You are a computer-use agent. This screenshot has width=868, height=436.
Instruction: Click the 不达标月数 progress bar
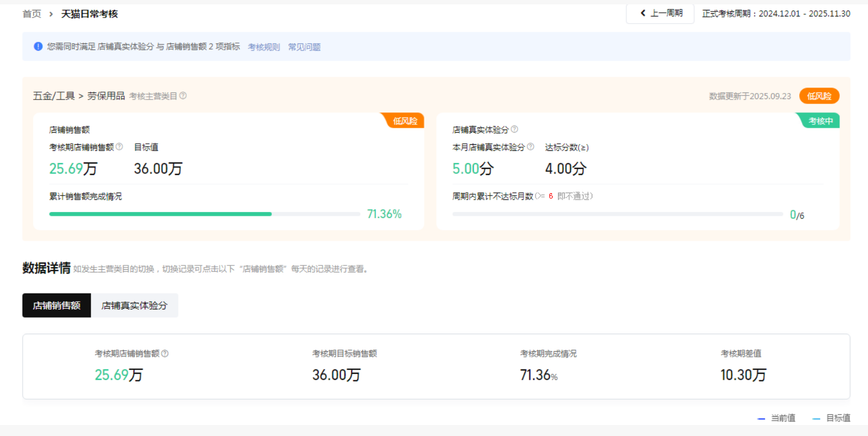pos(617,214)
